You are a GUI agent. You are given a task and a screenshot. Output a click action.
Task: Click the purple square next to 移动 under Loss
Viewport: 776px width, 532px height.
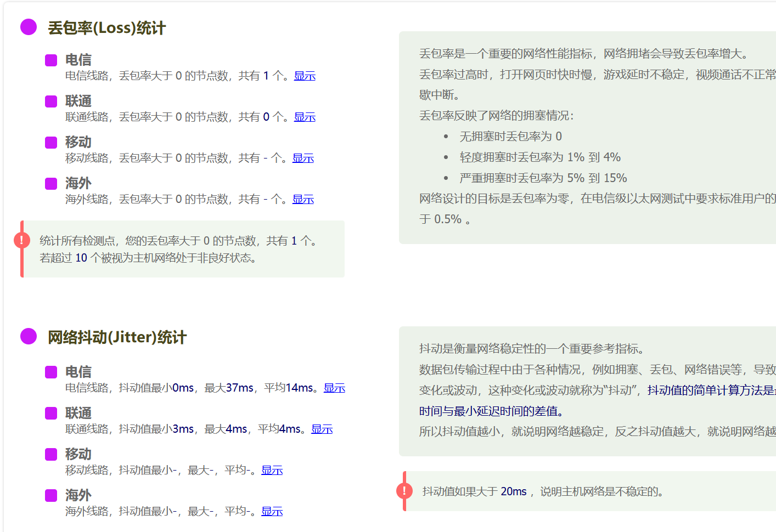[x=51, y=143]
